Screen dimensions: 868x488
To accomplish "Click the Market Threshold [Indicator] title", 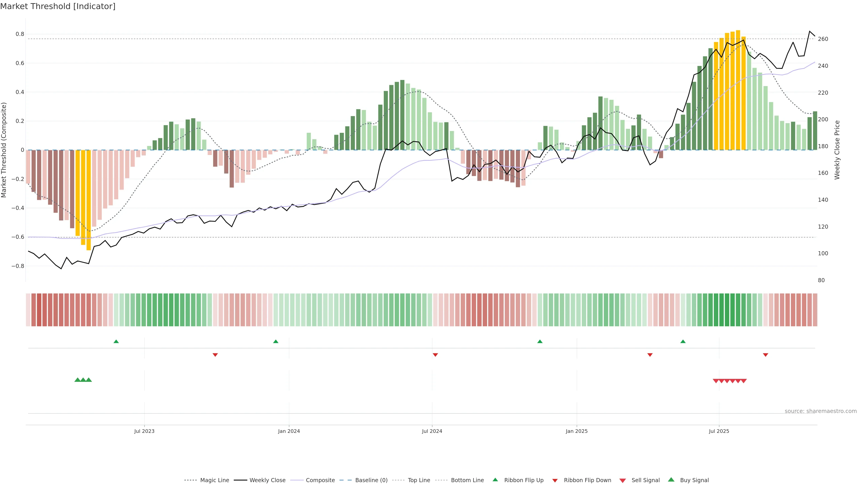I will (58, 6).
